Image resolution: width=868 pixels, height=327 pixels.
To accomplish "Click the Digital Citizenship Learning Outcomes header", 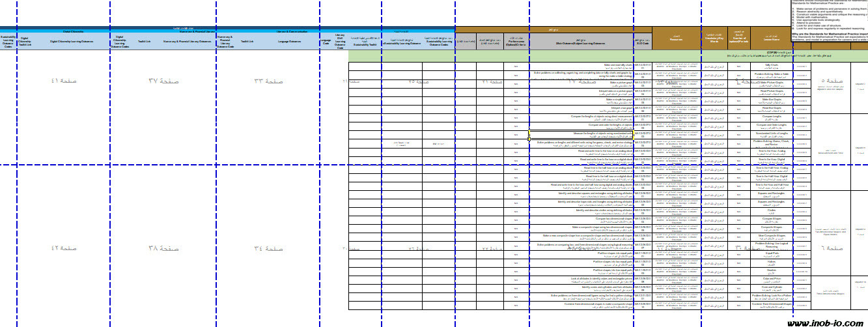I will 72,40.
